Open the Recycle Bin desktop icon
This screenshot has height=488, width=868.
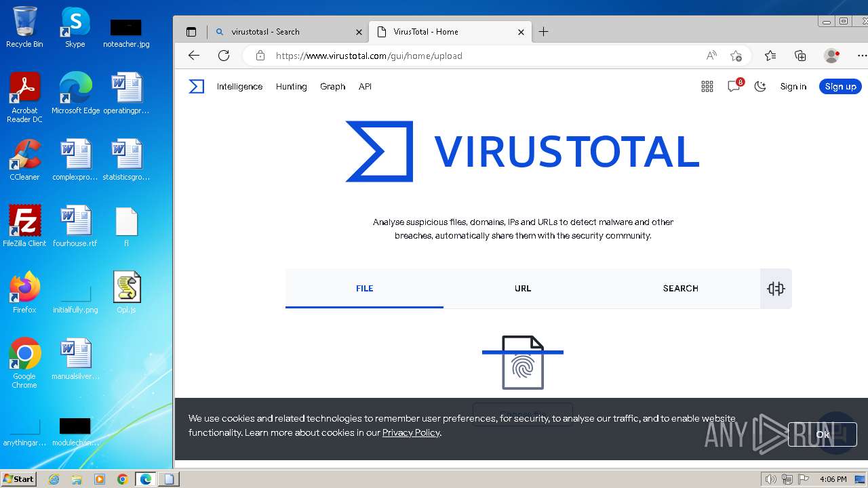pos(24,28)
